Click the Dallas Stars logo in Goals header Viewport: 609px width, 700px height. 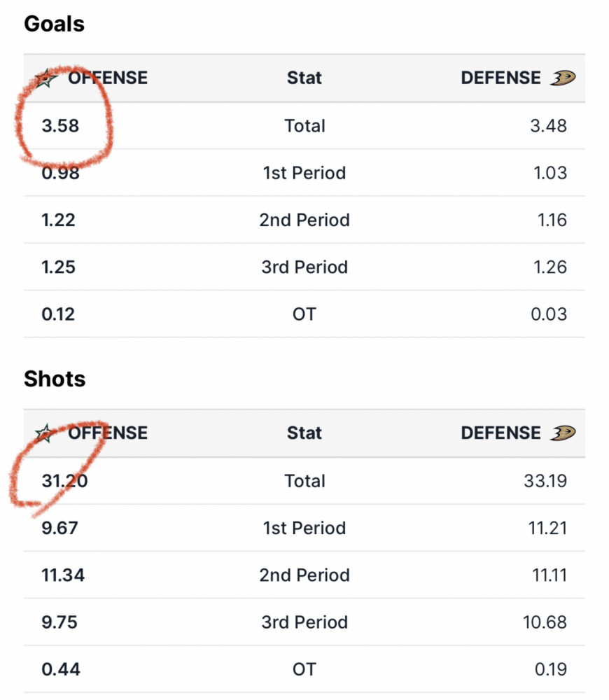tap(46, 78)
